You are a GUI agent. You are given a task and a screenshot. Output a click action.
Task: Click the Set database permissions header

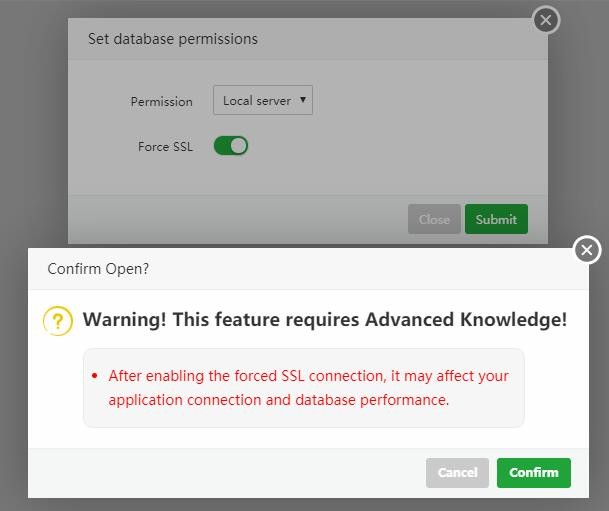click(x=173, y=39)
